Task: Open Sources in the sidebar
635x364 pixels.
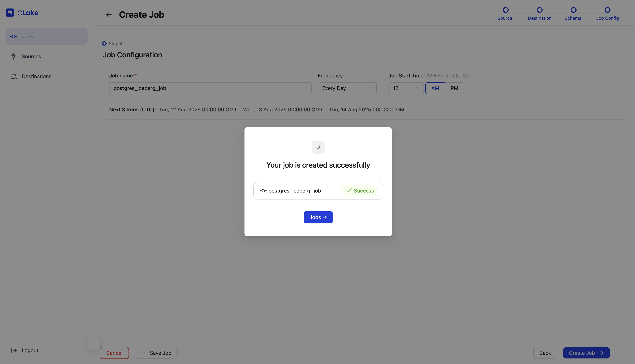Action: [x=46, y=56]
